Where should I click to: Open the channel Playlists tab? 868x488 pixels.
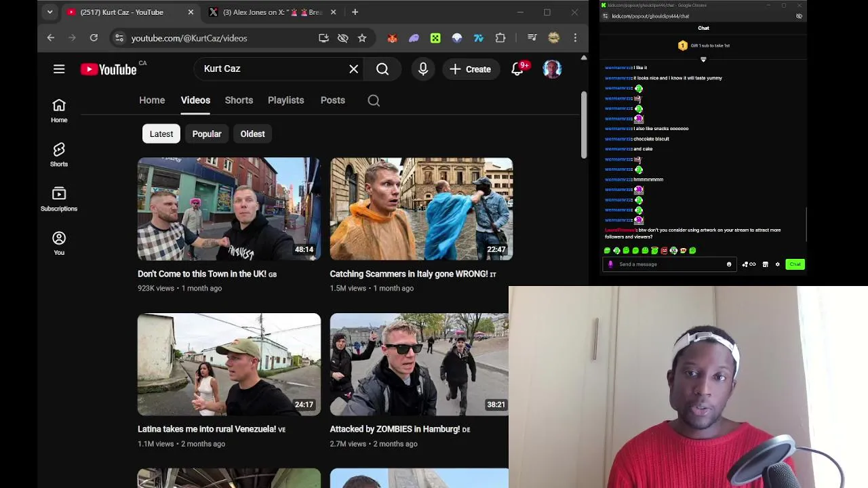[285, 100]
